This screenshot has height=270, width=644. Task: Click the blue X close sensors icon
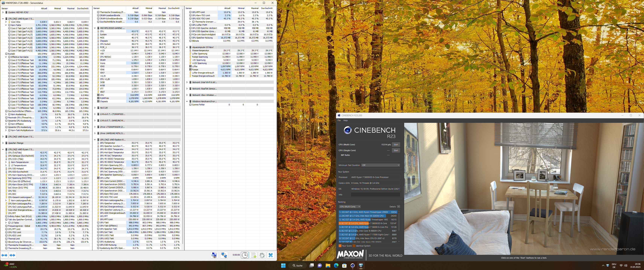(x=271, y=255)
